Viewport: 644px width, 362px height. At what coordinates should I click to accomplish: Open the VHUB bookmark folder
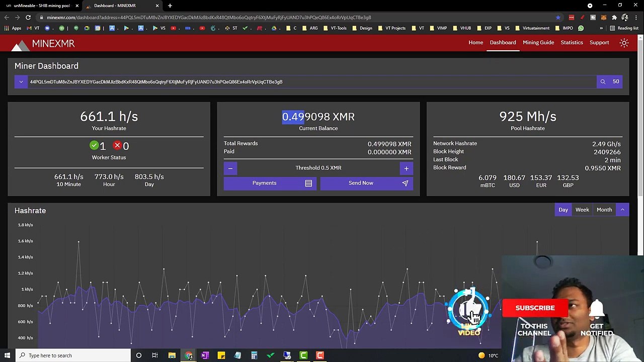462,28
